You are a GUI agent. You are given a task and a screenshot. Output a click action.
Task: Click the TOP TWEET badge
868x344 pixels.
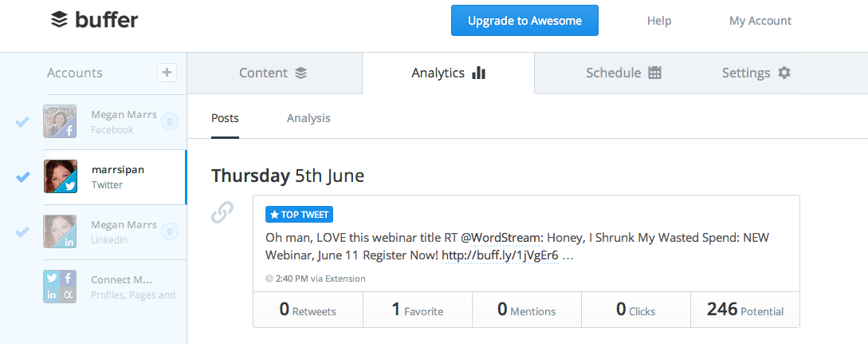point(299,215)
